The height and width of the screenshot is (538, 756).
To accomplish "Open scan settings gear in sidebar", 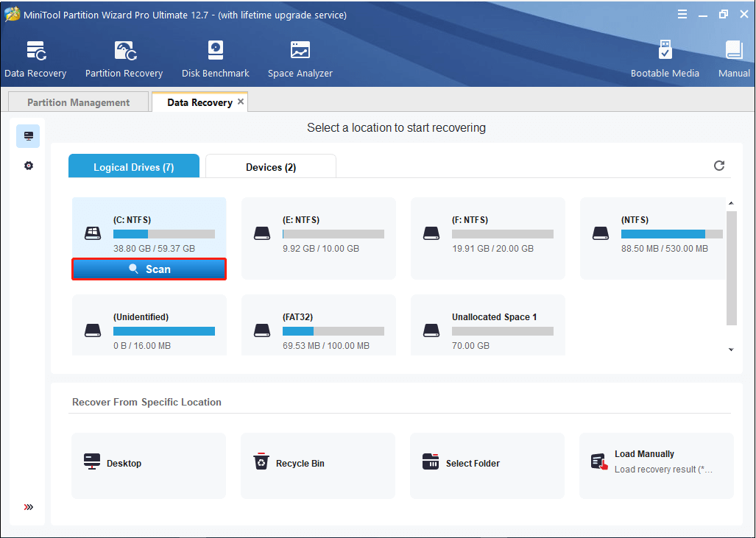I will [29, 166].
